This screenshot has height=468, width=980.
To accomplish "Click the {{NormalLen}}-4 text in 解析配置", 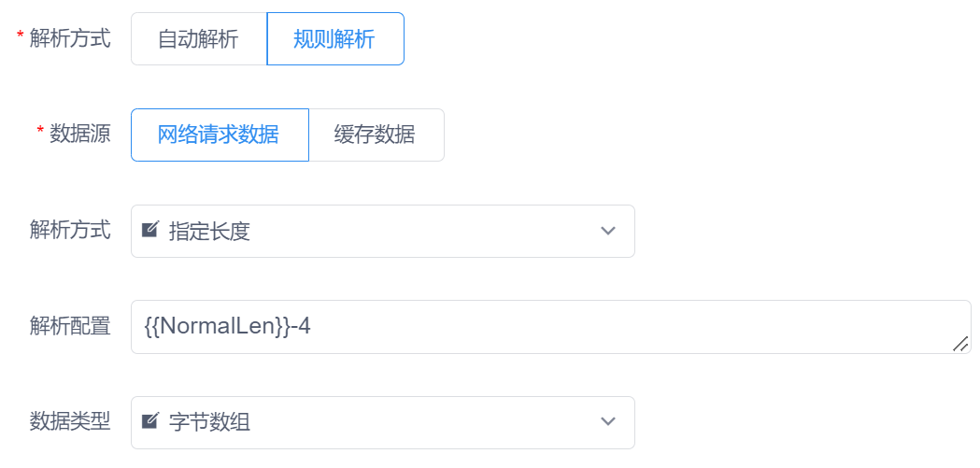I will tap(227, 326).
